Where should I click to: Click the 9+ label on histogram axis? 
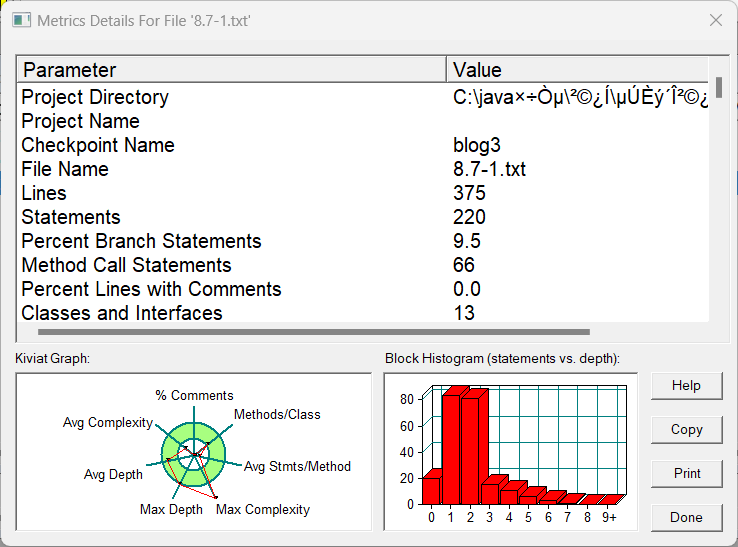(609, 517)
